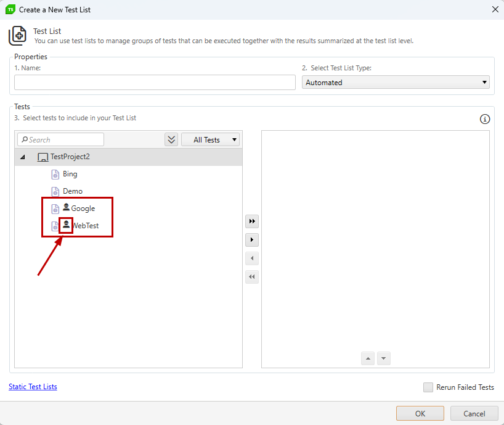504x425 pixels.
Task: Click the expand all double-chevron button
Action: [171, 139]
